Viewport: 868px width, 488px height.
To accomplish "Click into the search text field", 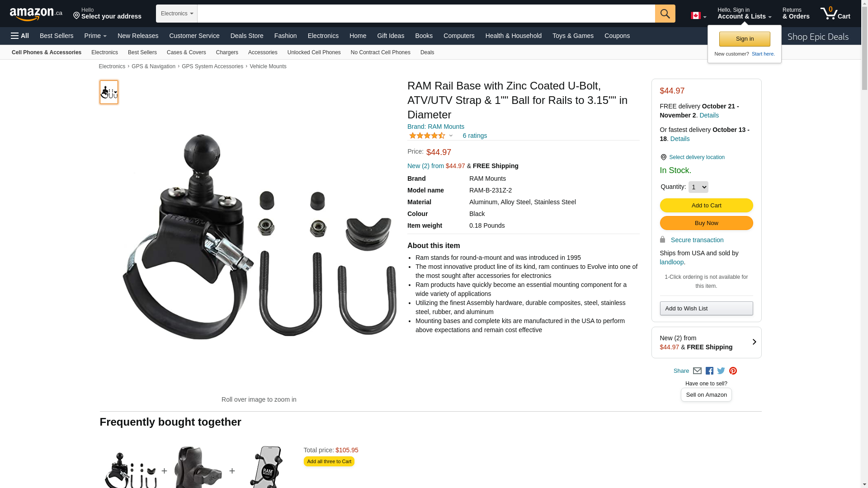I will pyautogui.click(x=426, y=14).
